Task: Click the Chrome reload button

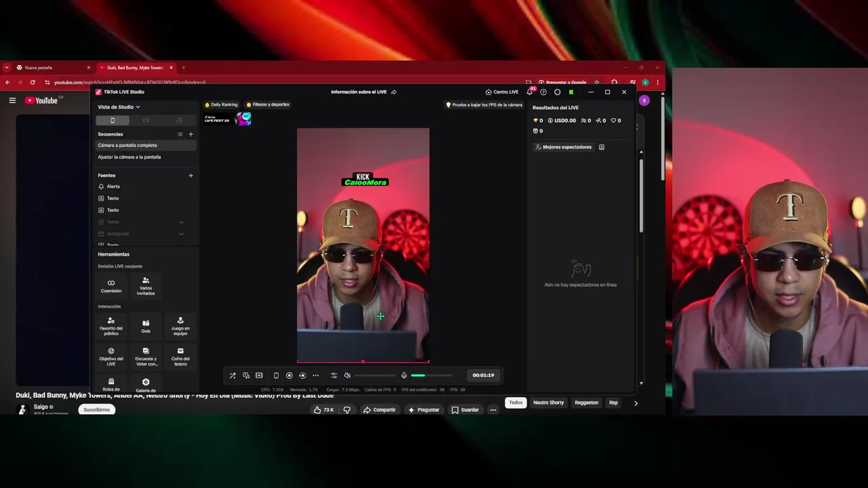Action: tap(32, 82)
